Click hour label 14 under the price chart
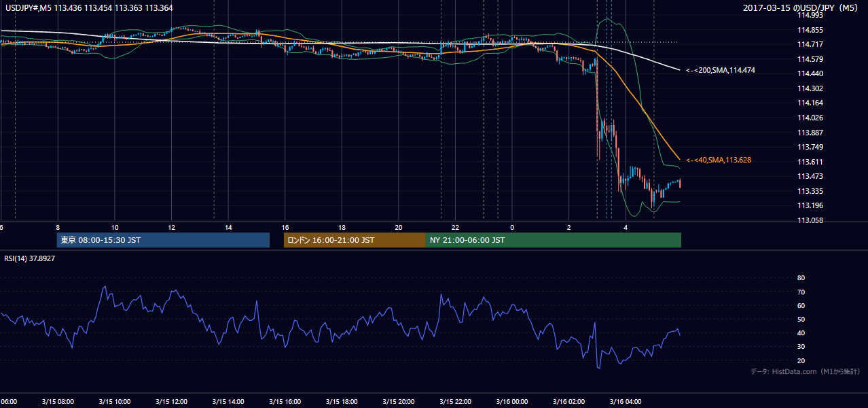Image resolution: width=868 pixels, height=408 pixels. click(228, 227)
